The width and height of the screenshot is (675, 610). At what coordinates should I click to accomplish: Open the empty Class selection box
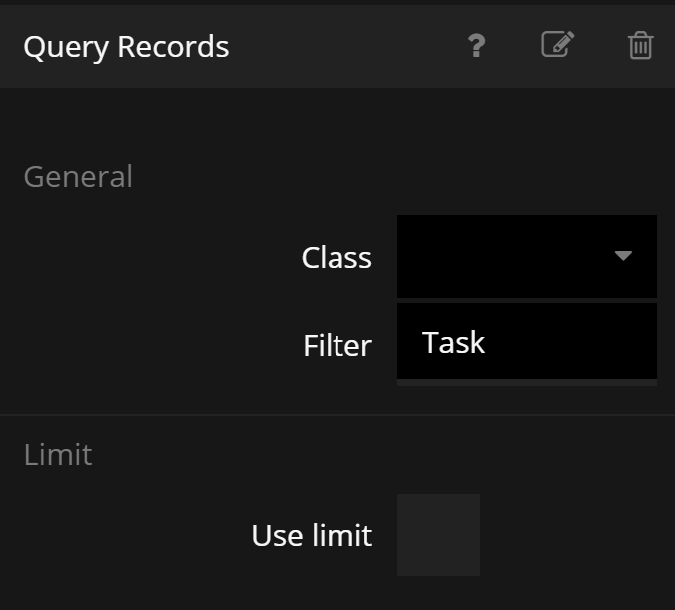click(500, 256)
